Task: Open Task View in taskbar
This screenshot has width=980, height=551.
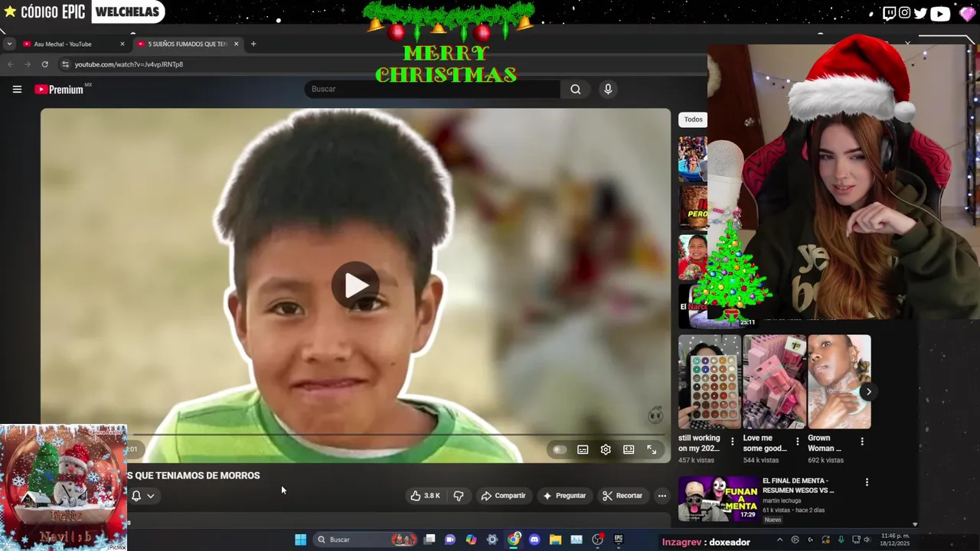Action: (x=430, y=540)
